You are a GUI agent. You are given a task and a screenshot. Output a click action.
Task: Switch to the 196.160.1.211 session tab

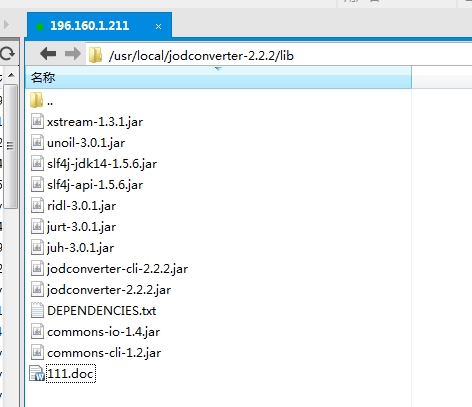[99, 26]
